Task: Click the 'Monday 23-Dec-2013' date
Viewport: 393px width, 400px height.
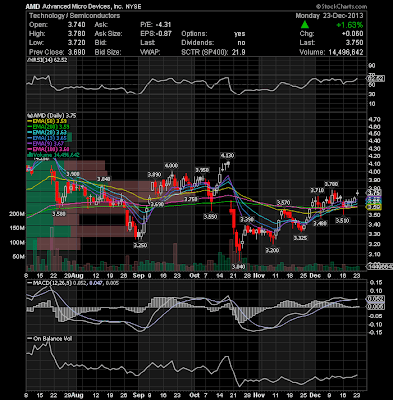Action: click(x=329, y=16)
